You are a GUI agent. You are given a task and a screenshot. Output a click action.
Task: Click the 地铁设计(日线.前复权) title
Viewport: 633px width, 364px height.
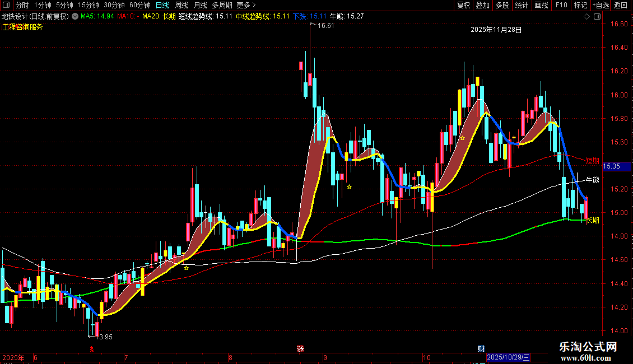coord(35,17)
